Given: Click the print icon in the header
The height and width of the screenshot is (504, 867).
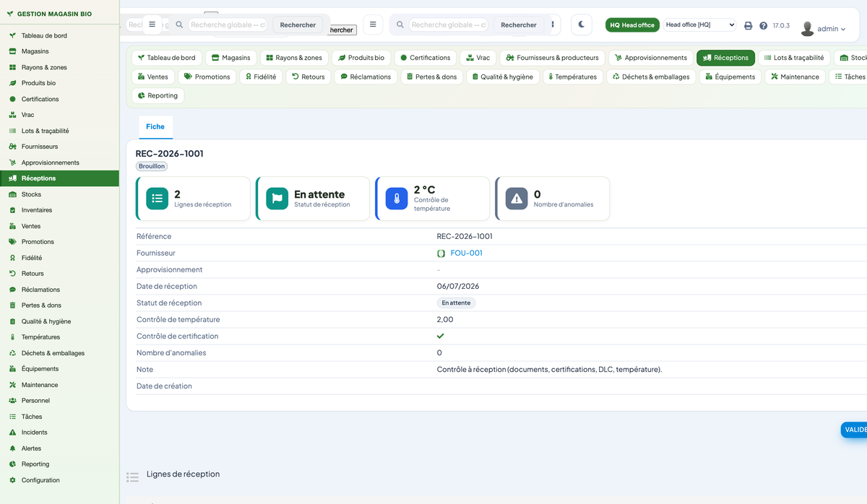Looking at the screenshot, I should coord(749,25).
